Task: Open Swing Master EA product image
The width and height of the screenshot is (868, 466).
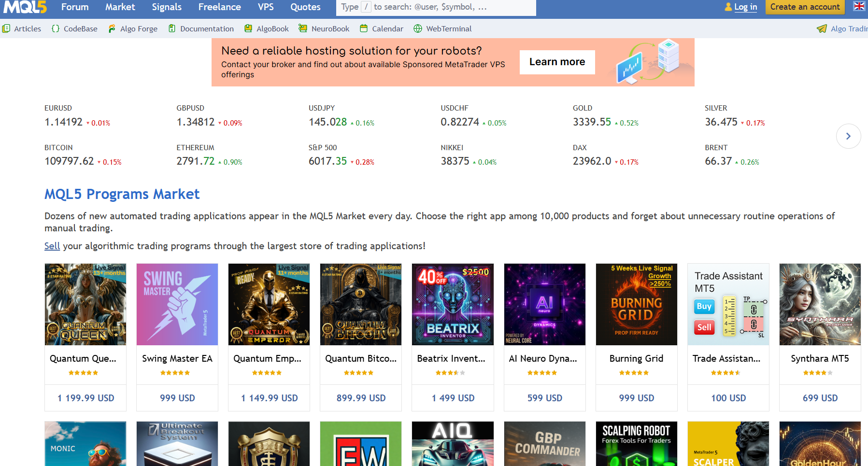Action: click(x=177, y=304)
